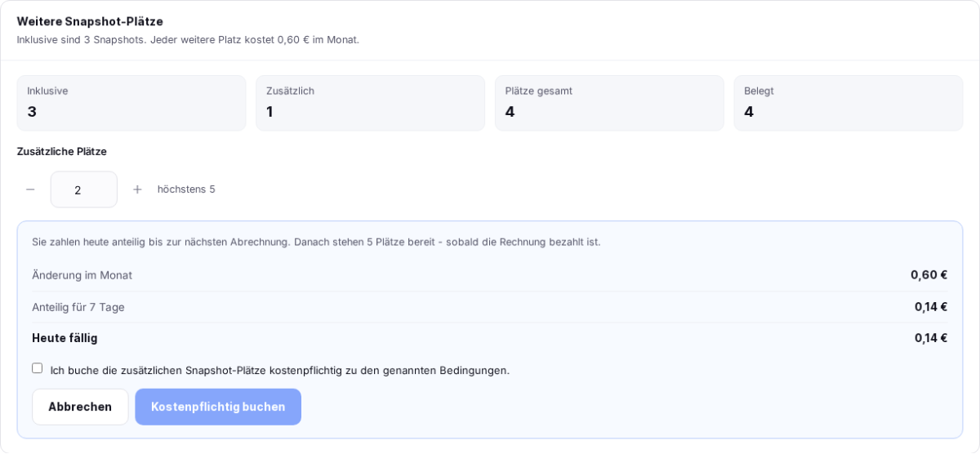Click the Kostenpflichtig buchen button
The image size is (980, 454).
[218, 407]
